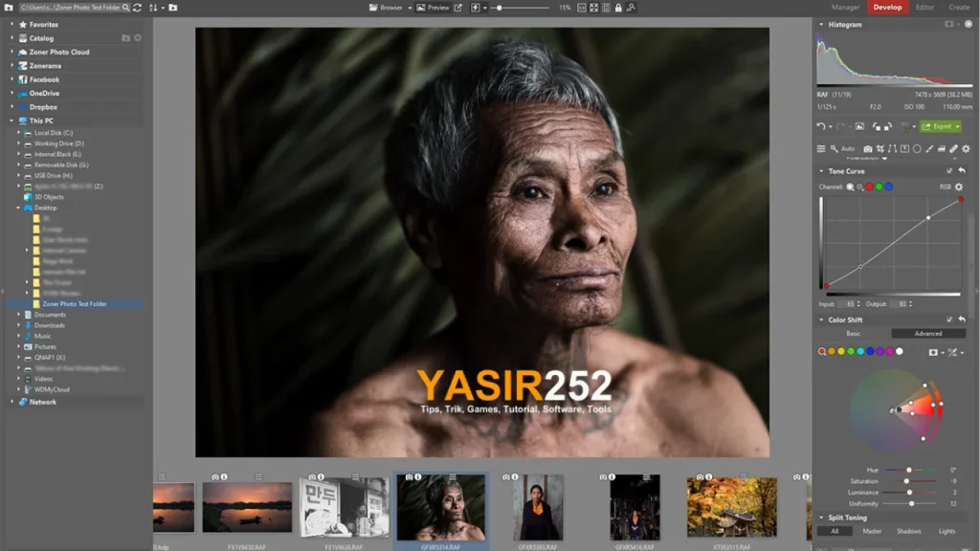The image size is (980, 551).
Task: Select Master in Split Toning
Action: pyautogui.click(x=872, y=532)
